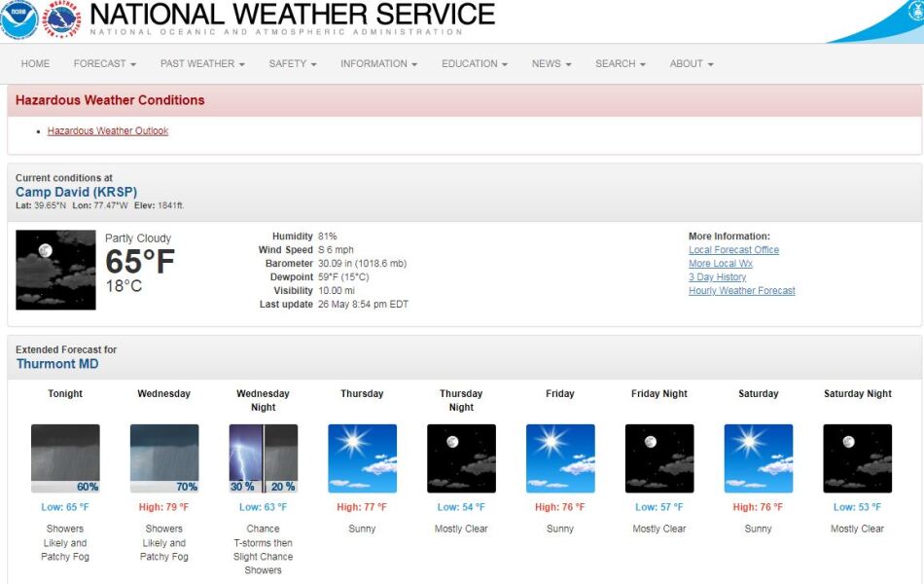Open Tonight's 60% showers forecast icon
The image size is (924, 584).
[65, 458]
